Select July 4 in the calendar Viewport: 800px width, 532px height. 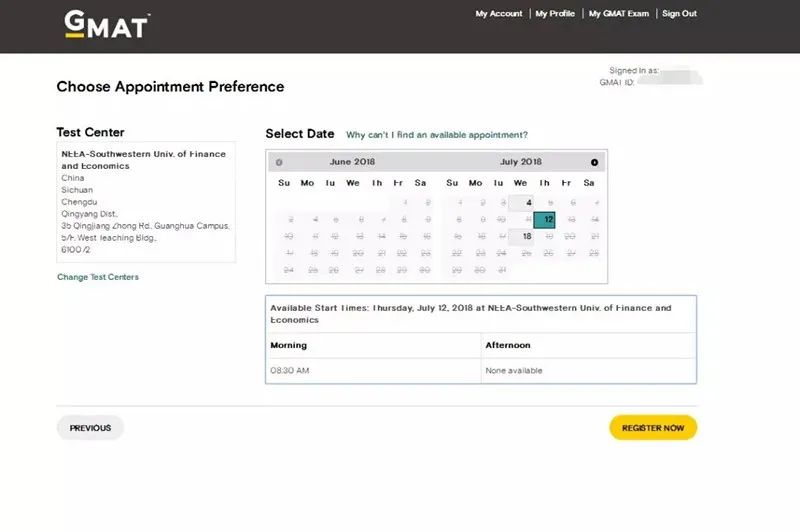(x=521, y=203)
